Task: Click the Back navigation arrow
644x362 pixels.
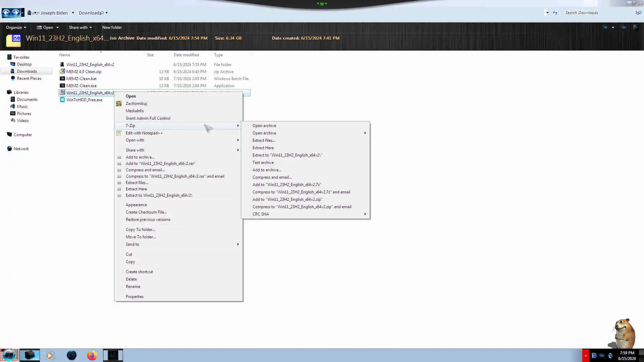Action: pyautogui.click(x=6, y=13)
